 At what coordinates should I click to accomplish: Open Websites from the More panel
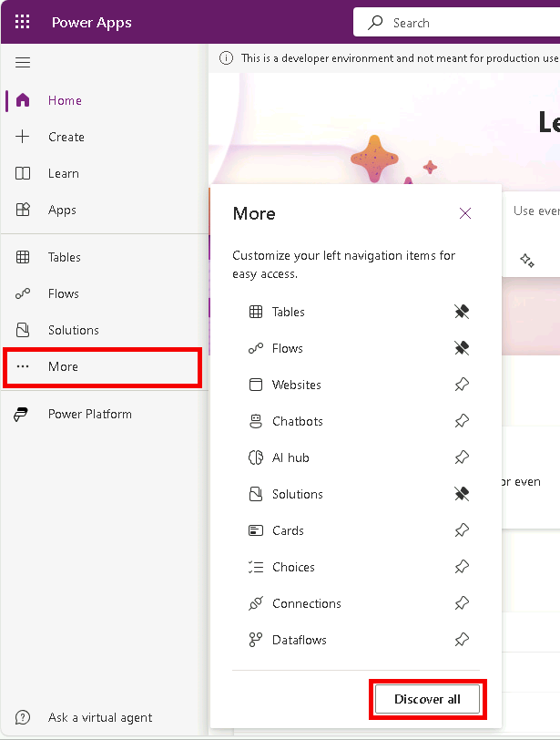(x=296, y=385)
